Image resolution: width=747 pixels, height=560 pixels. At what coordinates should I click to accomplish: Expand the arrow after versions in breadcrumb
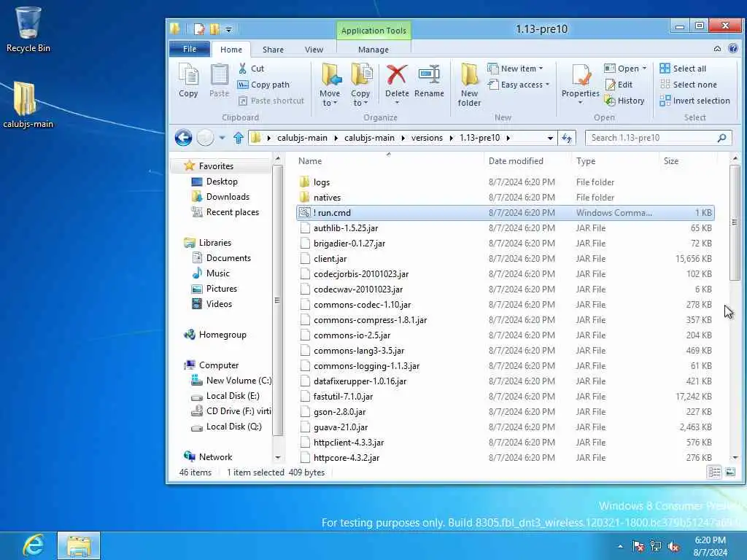pyautogui.click(x=451, y=138)
